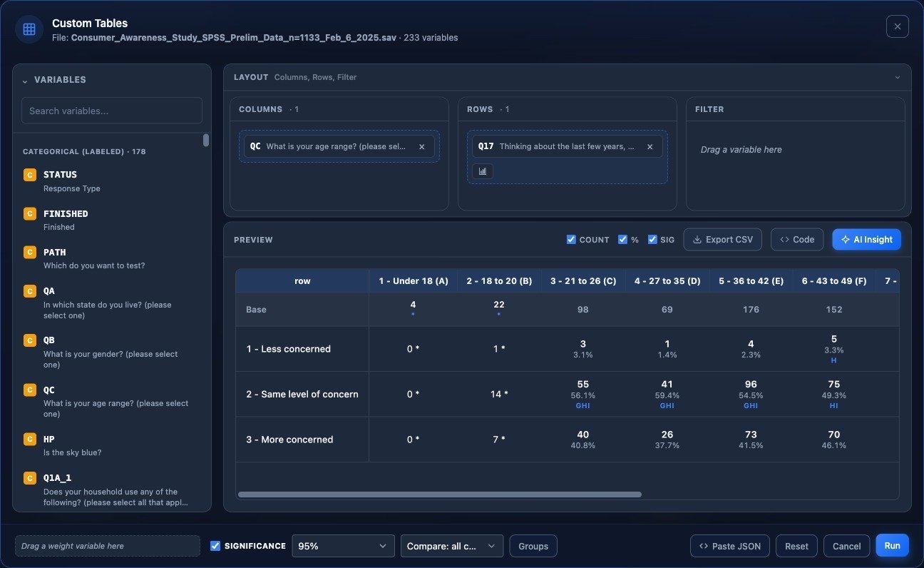Click the CATEGORICAL (LABELED) group heading
This screenshot has height=568, width=924.
point(84,152)
